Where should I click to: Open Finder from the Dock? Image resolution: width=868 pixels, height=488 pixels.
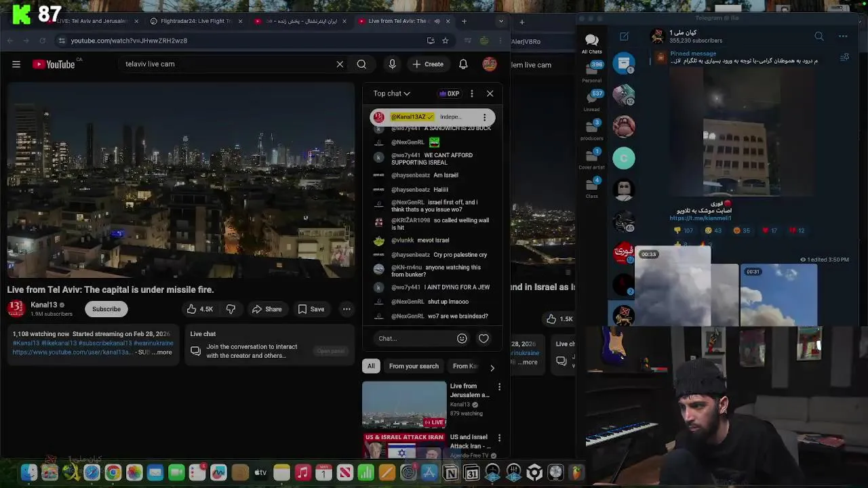pos(28,472)
